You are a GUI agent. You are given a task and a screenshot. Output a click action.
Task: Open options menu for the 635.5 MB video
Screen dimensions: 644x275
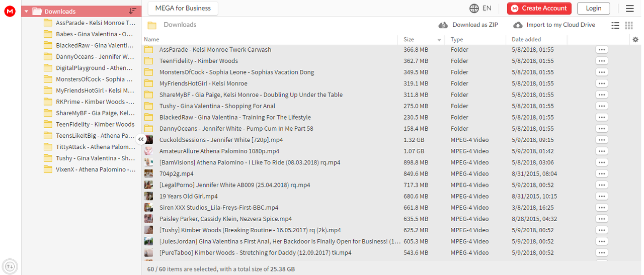coord(602,219)
